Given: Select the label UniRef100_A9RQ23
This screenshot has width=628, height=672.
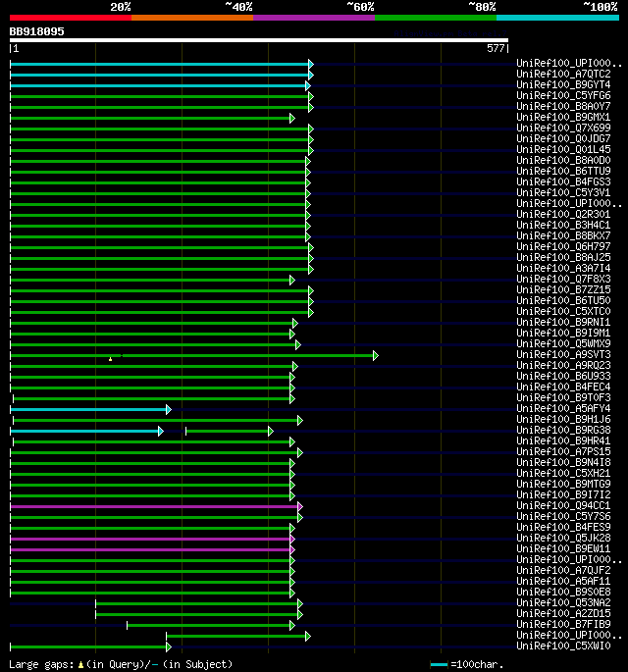Looking at the screenshot, I should point(563,365).
